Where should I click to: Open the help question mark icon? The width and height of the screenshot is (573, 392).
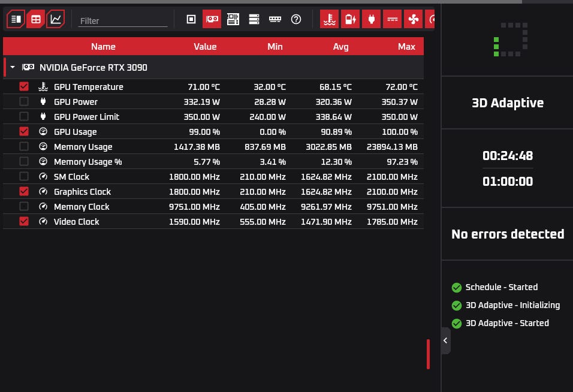pos(296,19)
